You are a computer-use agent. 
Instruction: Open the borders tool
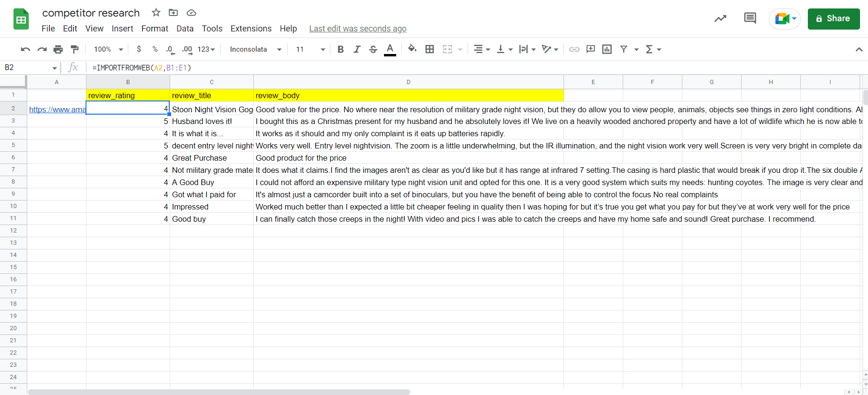click(430, 49)
